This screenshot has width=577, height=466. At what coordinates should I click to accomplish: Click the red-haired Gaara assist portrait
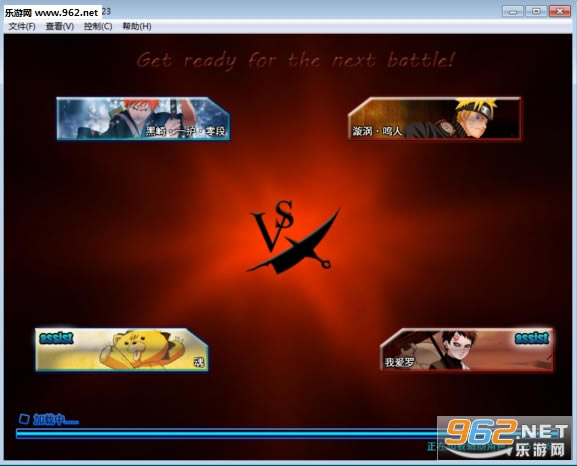pyautogui.click(x=466, y=350)
